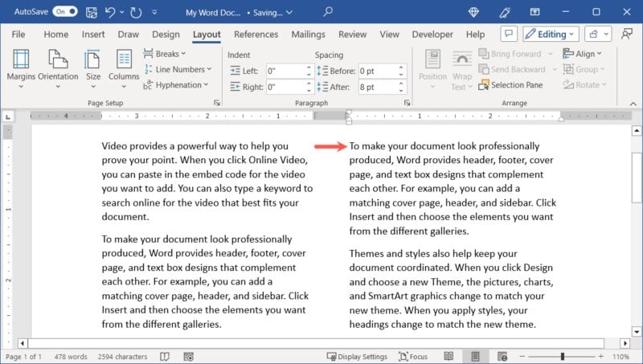Viewport: 643px width, 364px height.
Task: Open the Group dropdown
Action: tap(584, 69)
